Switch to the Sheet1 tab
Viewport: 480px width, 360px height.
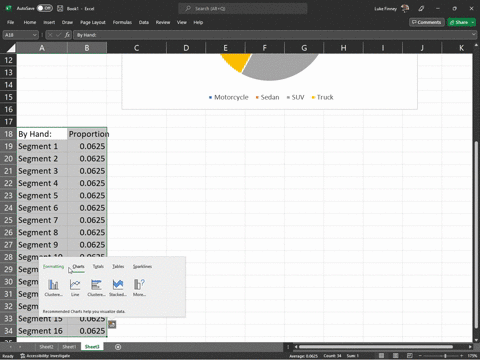tap(69, 347)
